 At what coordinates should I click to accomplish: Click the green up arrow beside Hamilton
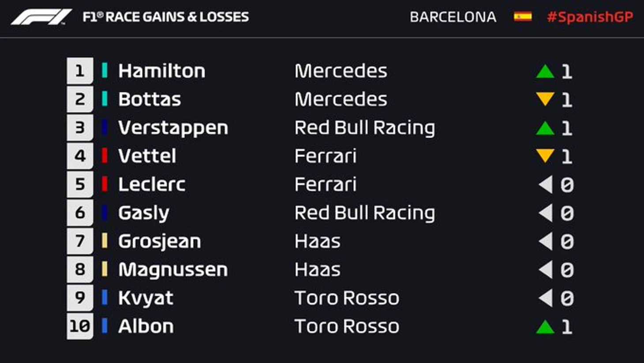[x=545, y=72]
